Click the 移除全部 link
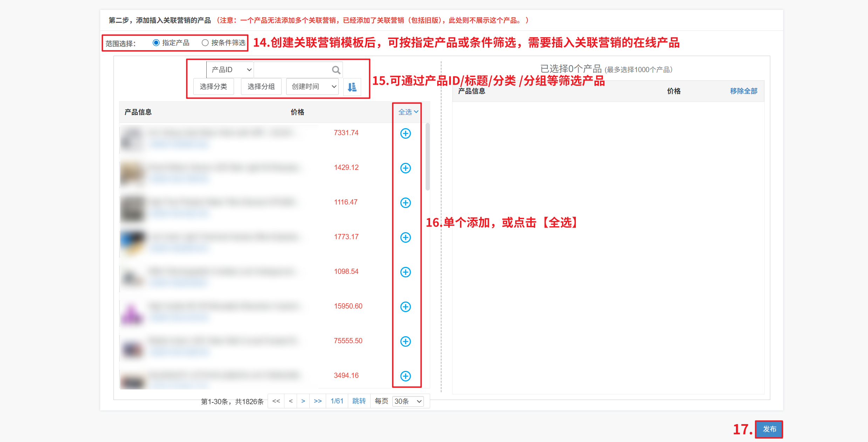Viewport: 868px width, 442px height. [743, 91]
